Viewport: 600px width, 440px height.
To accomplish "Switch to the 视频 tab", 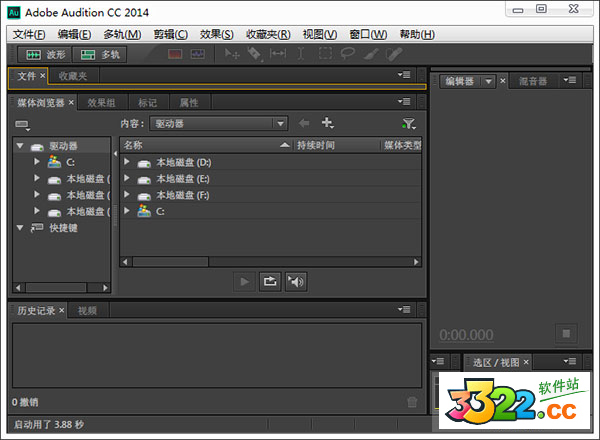I will [x=87, y=311].
